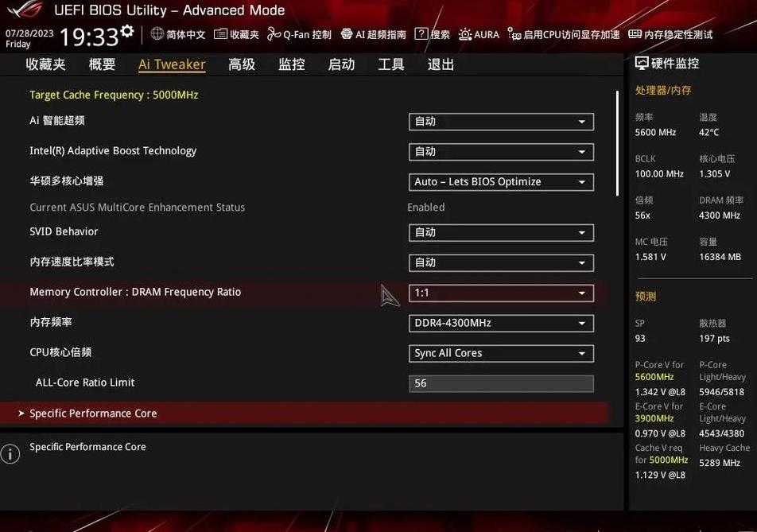
Task: Open Q-Fan 控制 settings
Action: 299,34
